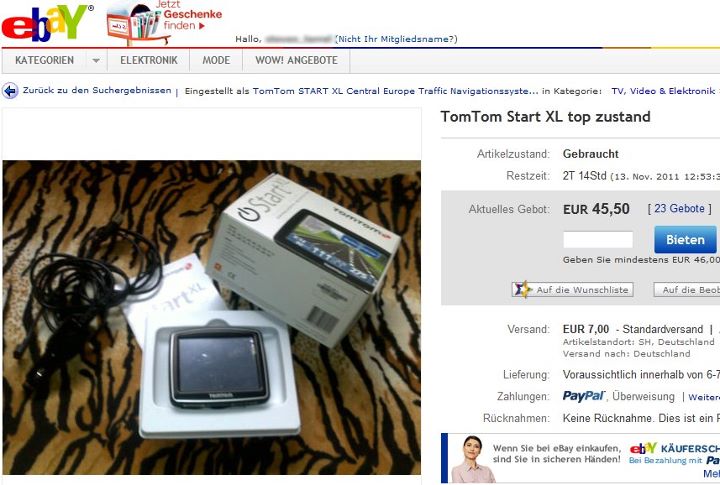Image resolution: width=720 pixels, height=485 pixels.
Task: Go to WOW! Angebote tab
Action: (296, 61)
